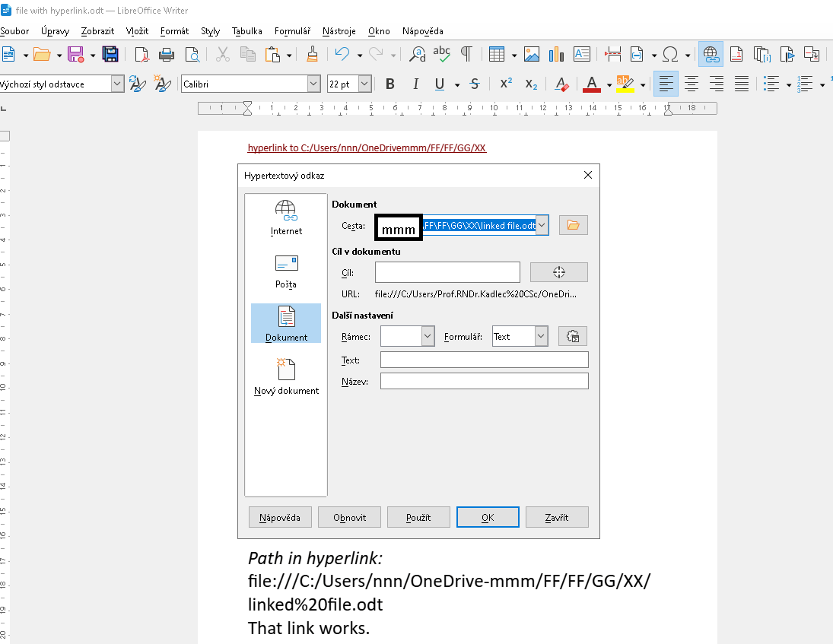833x644 pixels.
Task: Browse for file with folder button
Action: point(574,225)
